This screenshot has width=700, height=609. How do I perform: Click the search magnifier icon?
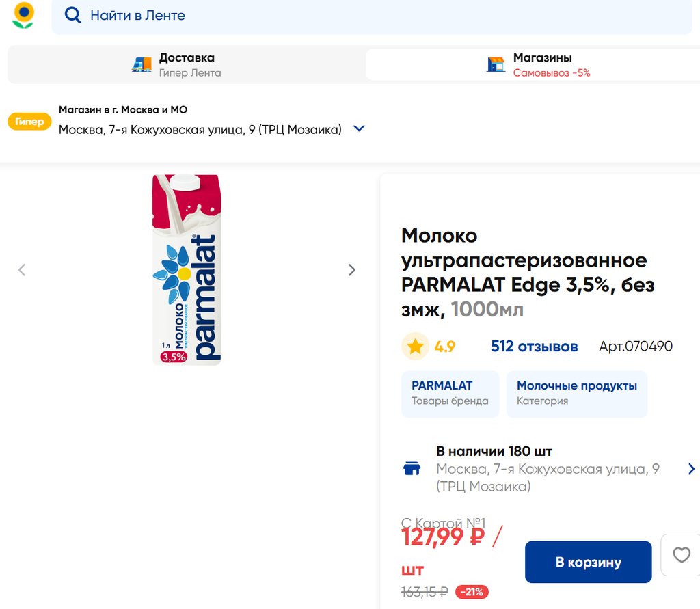(x=72, y=15)
